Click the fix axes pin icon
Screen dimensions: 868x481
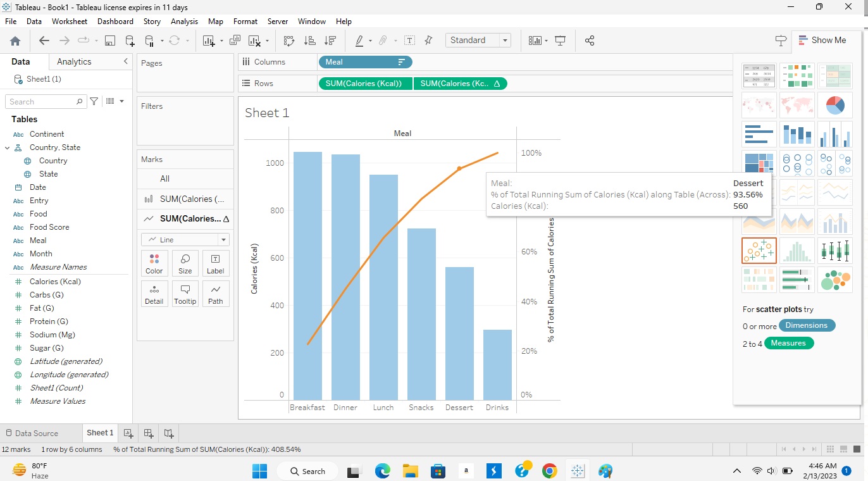pos(428,41)
